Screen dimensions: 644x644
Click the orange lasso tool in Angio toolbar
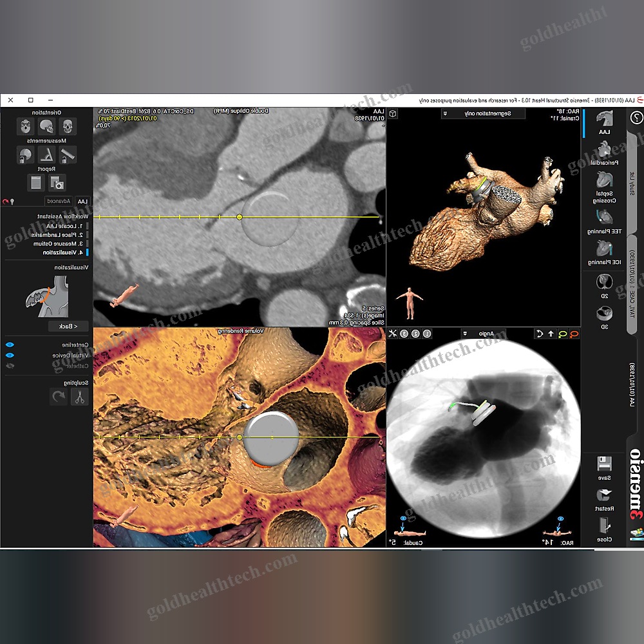pos(574,334)
